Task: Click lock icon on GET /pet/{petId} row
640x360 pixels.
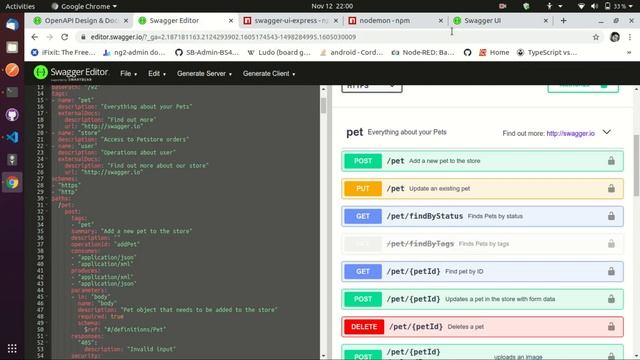Action: click(611, 271)
